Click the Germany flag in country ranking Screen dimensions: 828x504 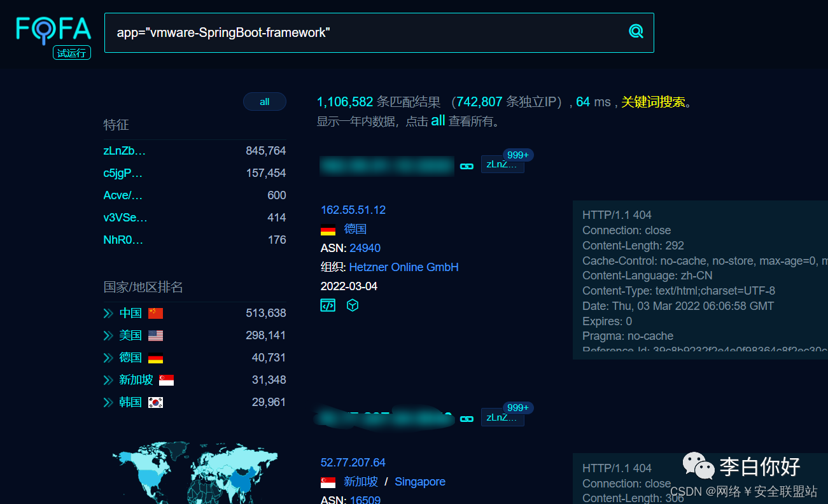[156, 358]
